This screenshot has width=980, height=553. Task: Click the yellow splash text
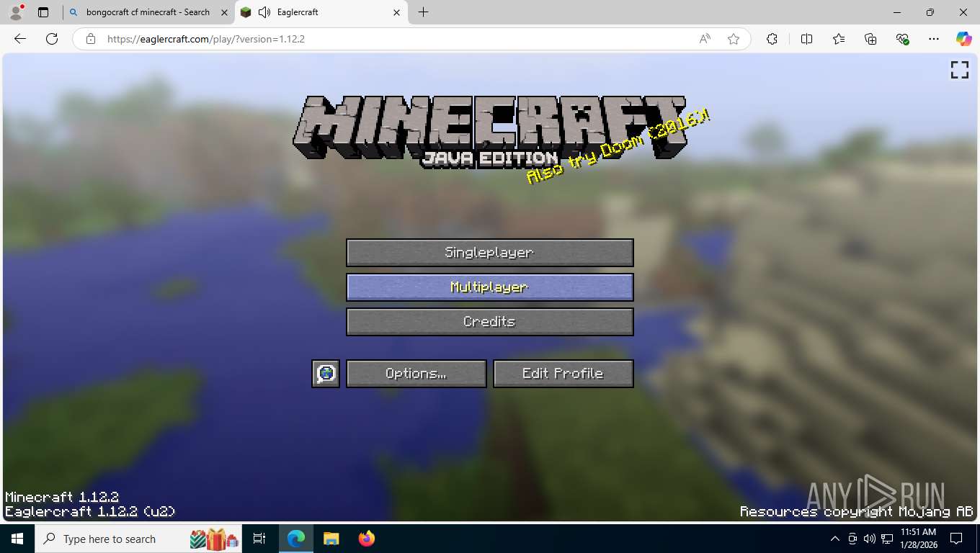[x=618, y=147]
